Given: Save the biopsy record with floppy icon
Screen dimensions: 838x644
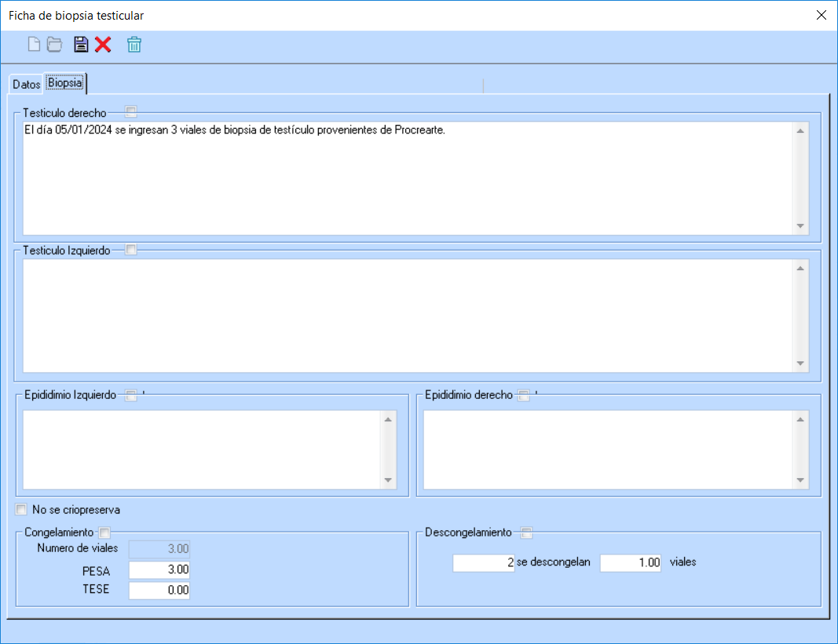Looking at the screenshot, I should 81,44.
